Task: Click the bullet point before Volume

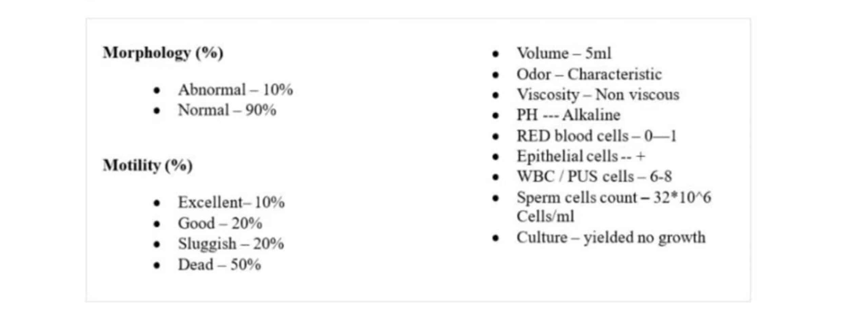Action: click(x=496, y=54)
